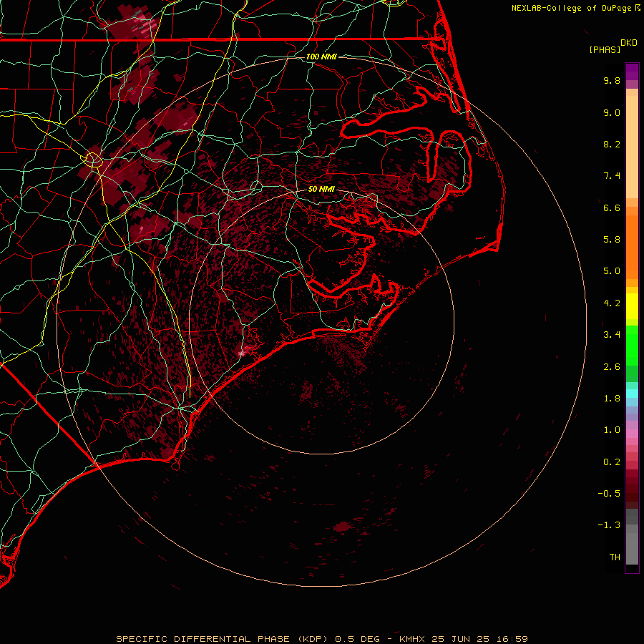Click the Specific Differential Phase caption text

321,639
